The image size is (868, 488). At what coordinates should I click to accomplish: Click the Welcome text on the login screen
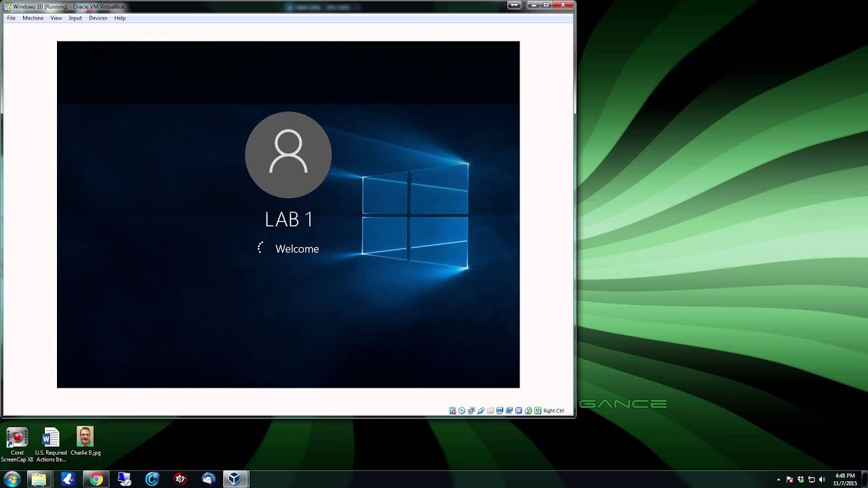coord(297,249)
